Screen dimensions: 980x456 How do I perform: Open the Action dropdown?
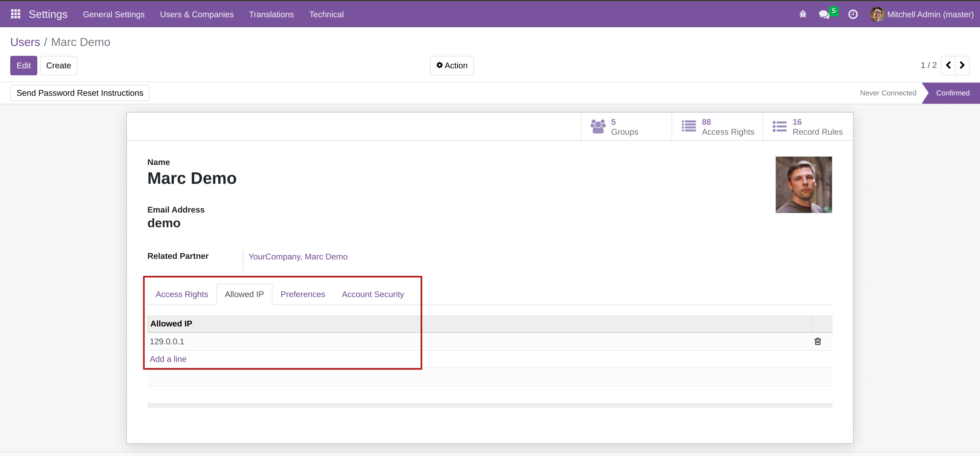tap(452, 65)
